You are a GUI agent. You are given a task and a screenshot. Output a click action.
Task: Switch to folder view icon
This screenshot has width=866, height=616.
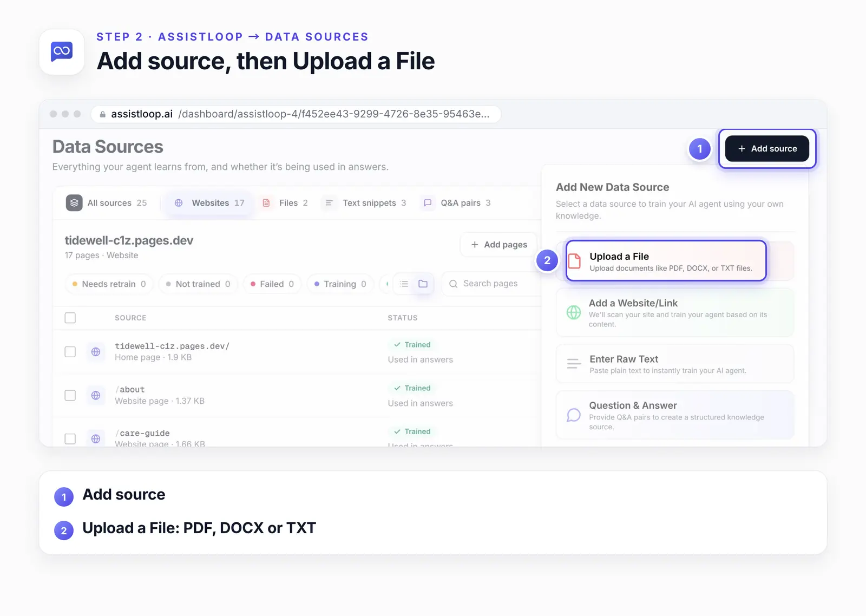point(423,284)
